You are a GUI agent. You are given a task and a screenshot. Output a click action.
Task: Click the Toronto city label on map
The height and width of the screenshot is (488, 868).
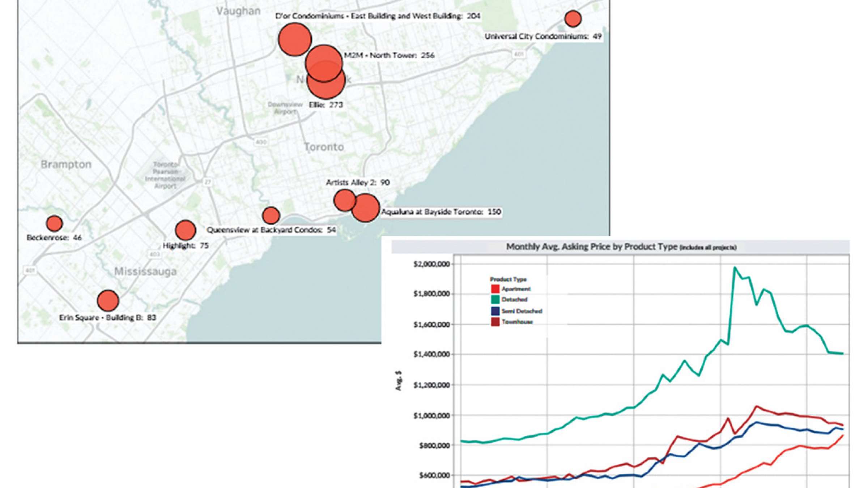click(x=324, y=147)
